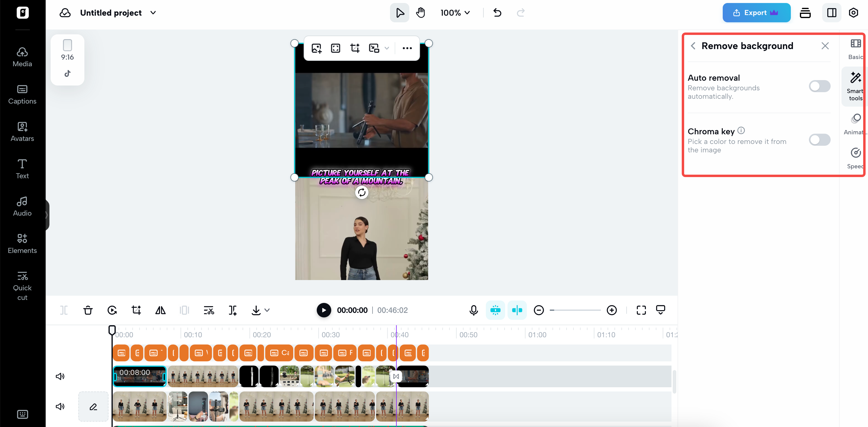The height and width of the screenshot is (427, 868).
Task: Turn on the Chroma key toggle
Action: point(819,140)
